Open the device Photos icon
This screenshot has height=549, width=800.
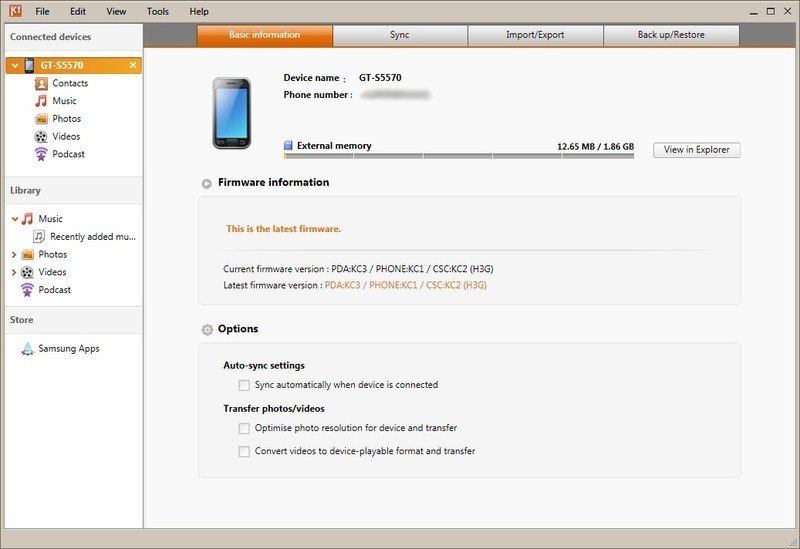pos(41,119)
